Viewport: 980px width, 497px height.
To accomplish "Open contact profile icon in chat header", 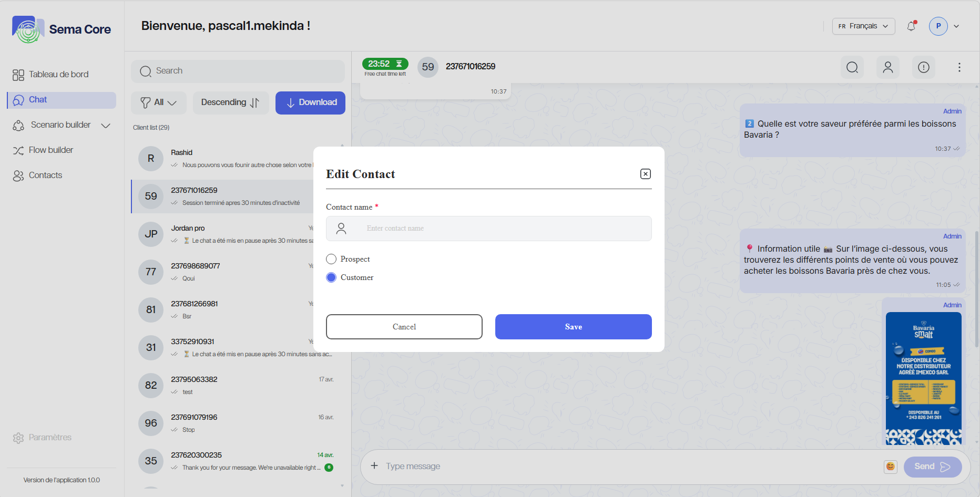I will (888, 67).
